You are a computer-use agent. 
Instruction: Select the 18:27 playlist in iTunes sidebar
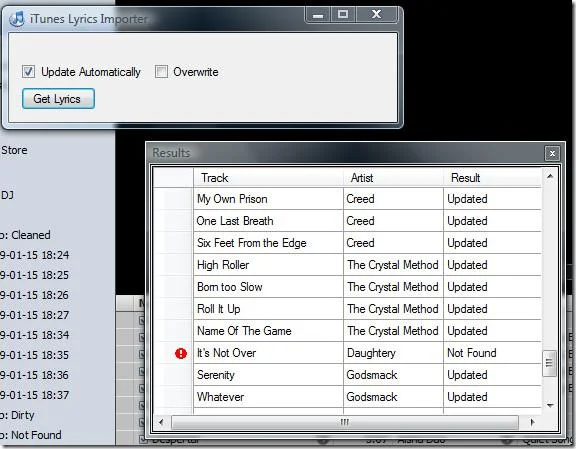point(34,315)
